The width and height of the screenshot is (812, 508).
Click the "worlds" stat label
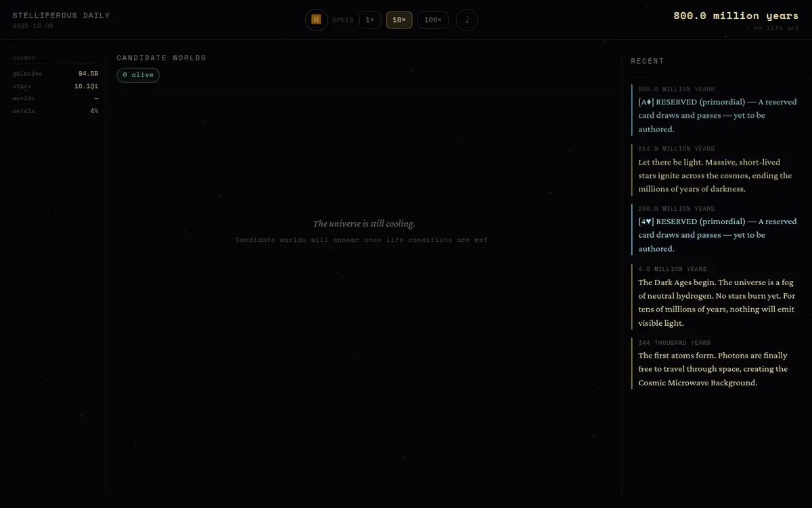[x=24, y=99]
